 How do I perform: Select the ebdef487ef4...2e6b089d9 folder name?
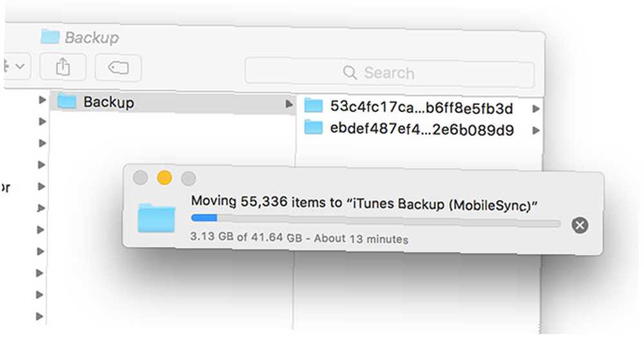click(422, 129)
